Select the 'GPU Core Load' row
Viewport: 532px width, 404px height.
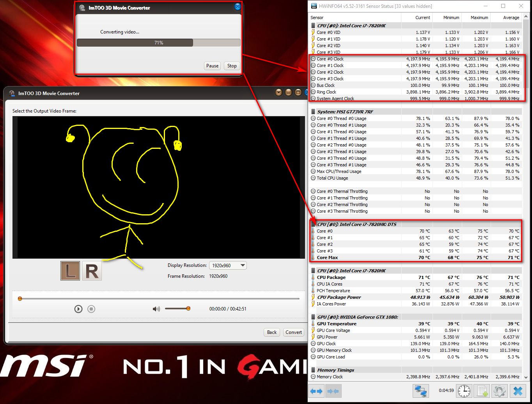pos(416,357)
